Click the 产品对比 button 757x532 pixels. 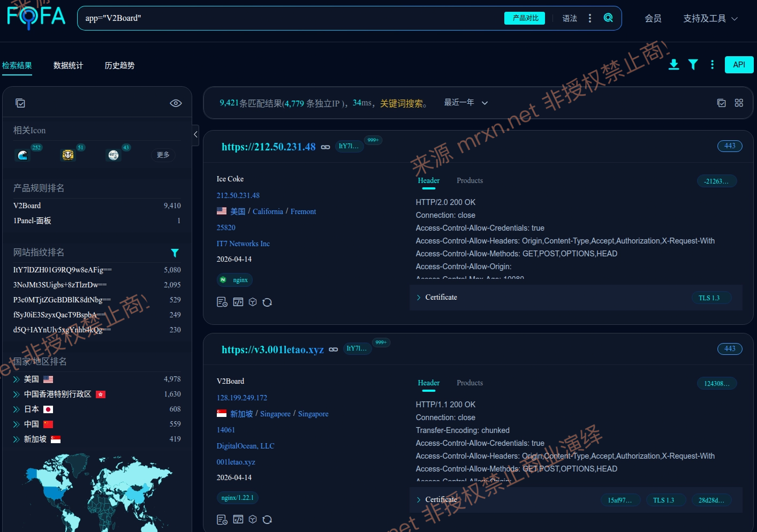click(x=525, y=18)
